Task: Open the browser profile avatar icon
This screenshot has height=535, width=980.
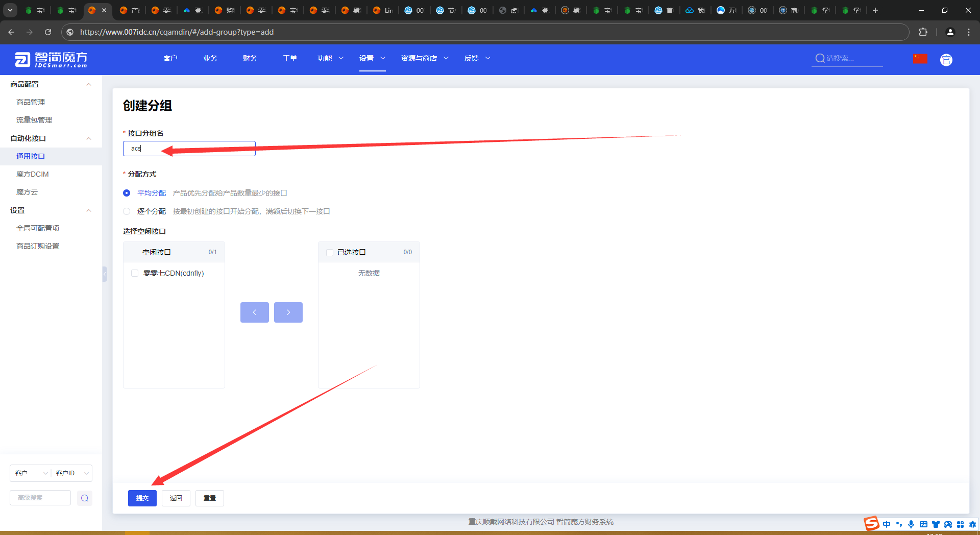Action: coord(950,32)
